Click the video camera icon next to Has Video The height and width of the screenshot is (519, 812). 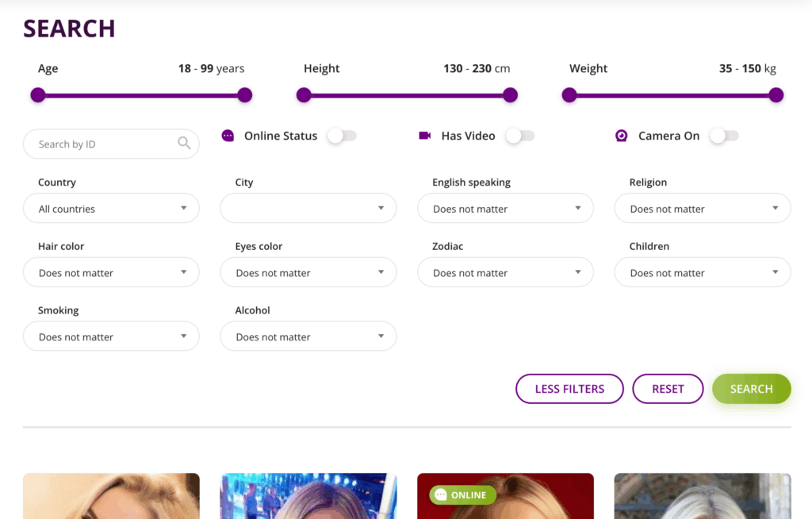(x=425, y=136)
